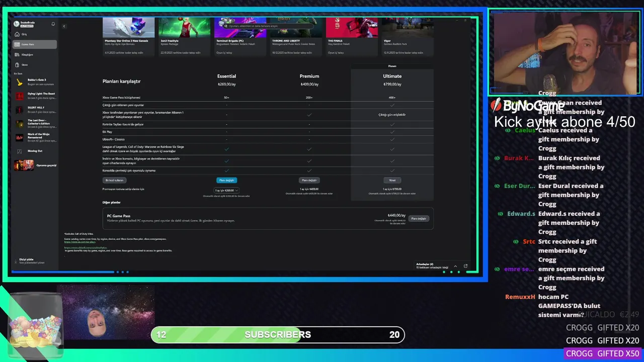644x362 pixels.
Task: Open Kitaplığım library in sidebar
Action: coord(35,54)
